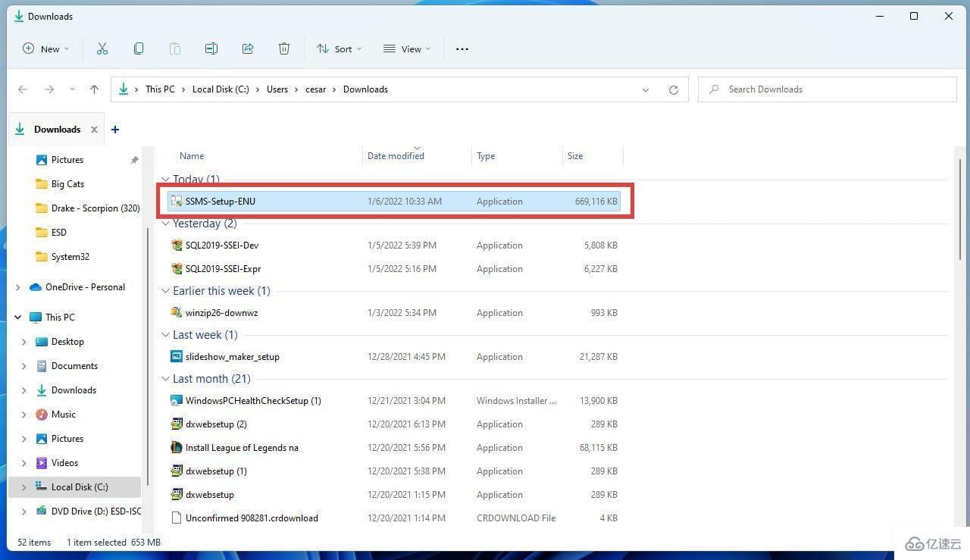The height and width of the screenshot is (560, 970).
Task: Click the Install League of Legends icon
Action: pos(177,448)
